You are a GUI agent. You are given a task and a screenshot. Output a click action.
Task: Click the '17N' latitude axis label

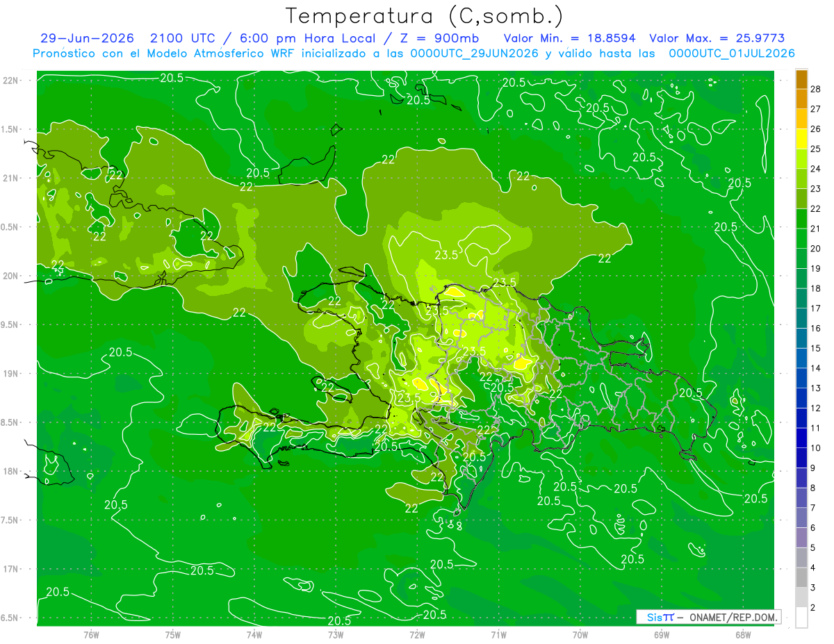10,569
